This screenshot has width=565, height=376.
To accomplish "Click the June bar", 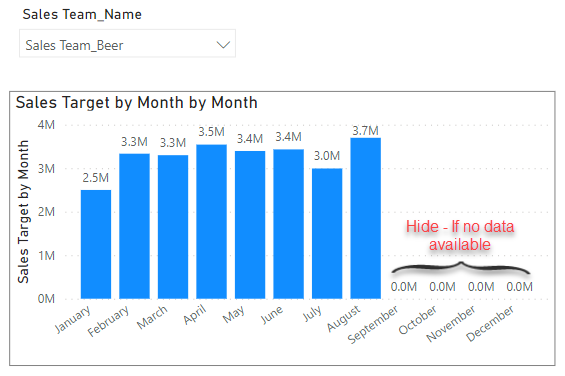I will tap(289, 224).
